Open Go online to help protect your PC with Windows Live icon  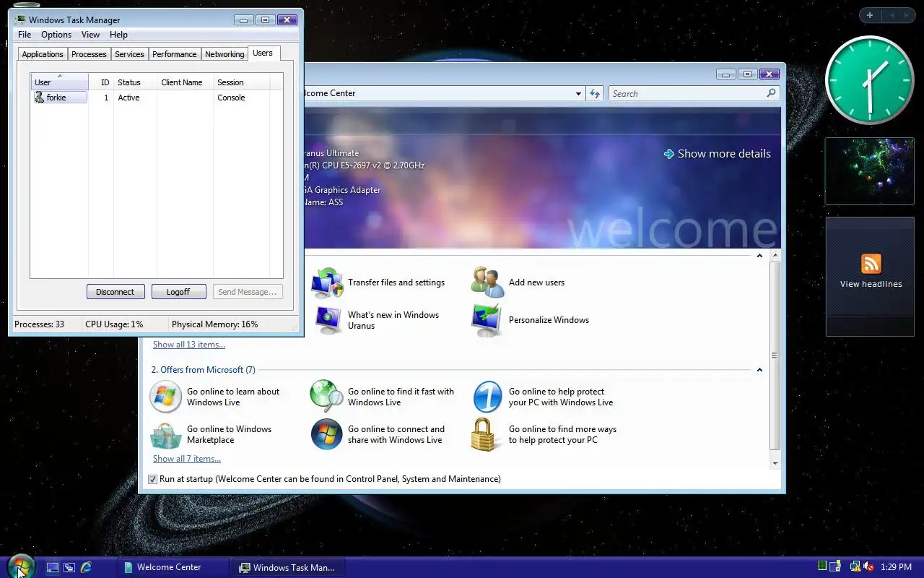click(487, 397)
